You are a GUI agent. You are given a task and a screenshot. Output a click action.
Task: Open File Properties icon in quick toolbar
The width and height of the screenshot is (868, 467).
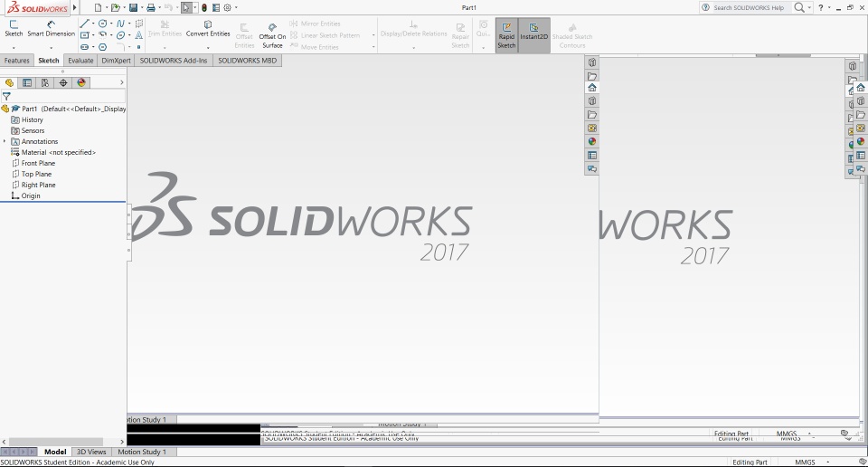[x=216, y=8]
